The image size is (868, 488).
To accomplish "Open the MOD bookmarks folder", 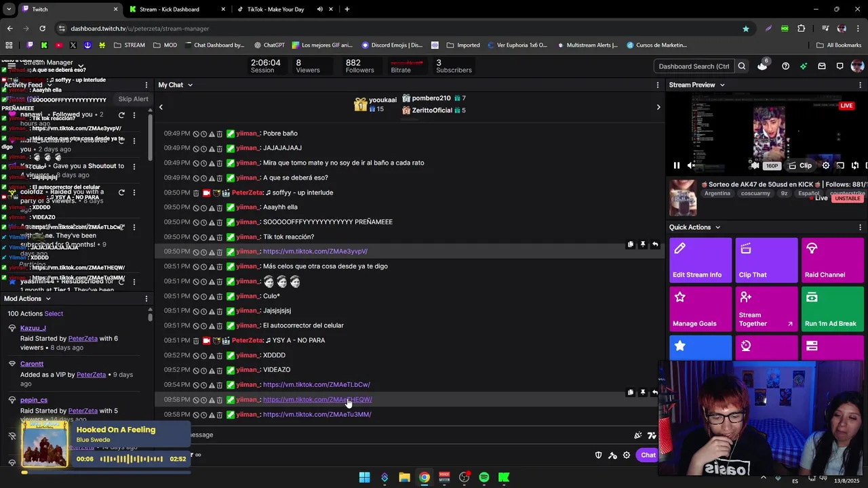I will pyautogui.click(x=165, y=45).
